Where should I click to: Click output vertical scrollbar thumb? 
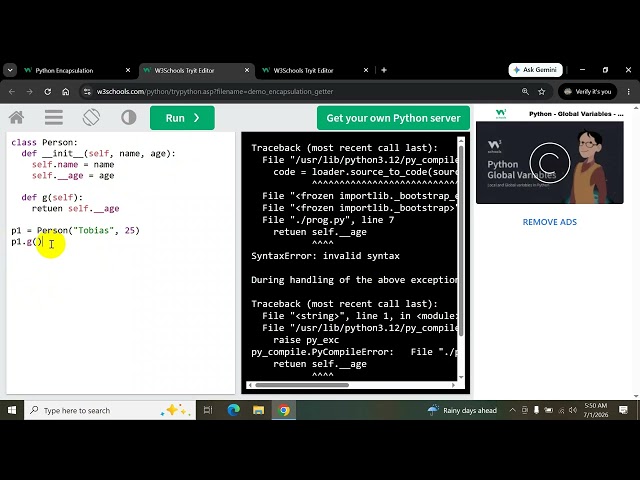[461, 240]
